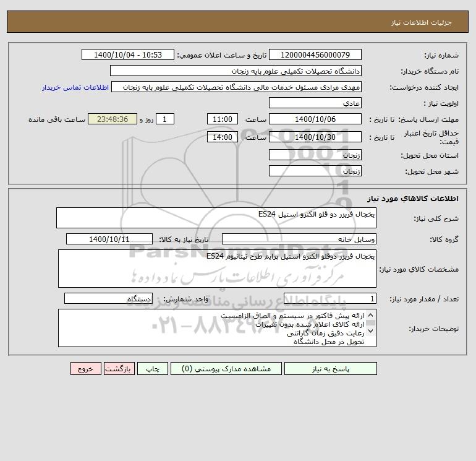Click the unit field دستگاه

tap(108, 299)
